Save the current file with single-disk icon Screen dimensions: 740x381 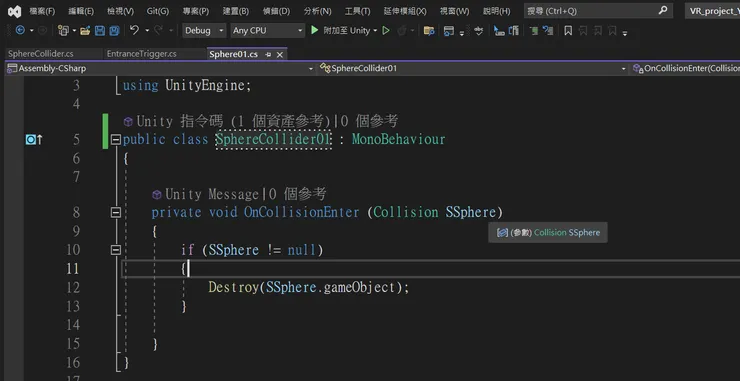coord(100,31)
